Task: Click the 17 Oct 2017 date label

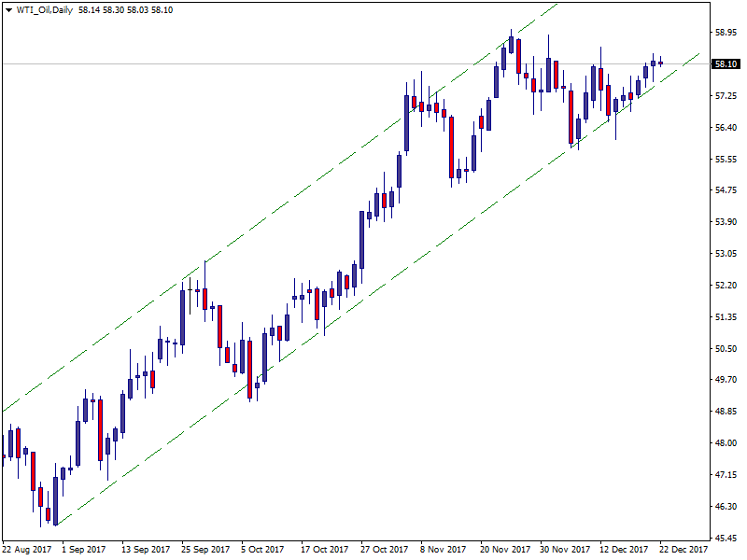Action: (325, 550)
